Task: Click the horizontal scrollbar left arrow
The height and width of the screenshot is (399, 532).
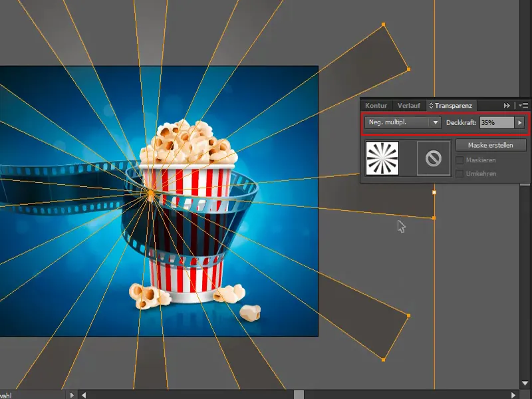Action: pos(84,395)
